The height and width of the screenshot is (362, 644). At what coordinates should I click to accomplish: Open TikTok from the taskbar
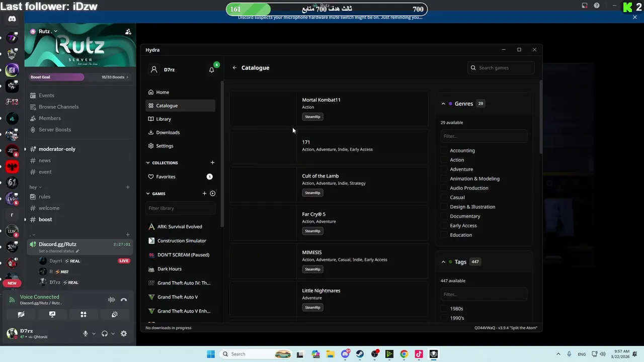[x=419, y=354]
